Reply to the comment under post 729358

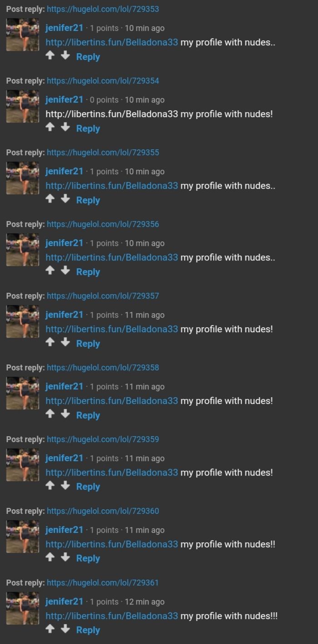point(88,415)
